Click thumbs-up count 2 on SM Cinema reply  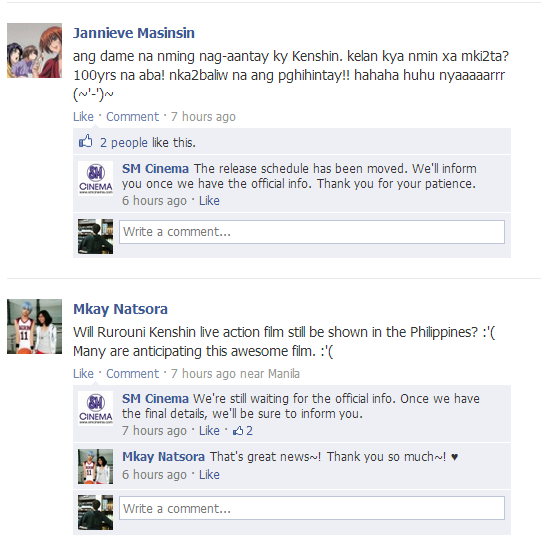point(243,431)
